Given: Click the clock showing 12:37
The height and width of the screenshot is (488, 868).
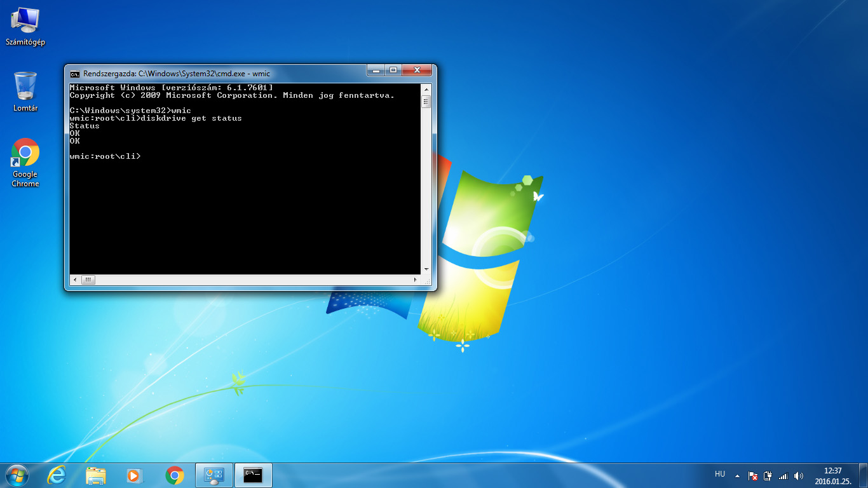Looking at the screenshot, I should click(x=832, y=476).
